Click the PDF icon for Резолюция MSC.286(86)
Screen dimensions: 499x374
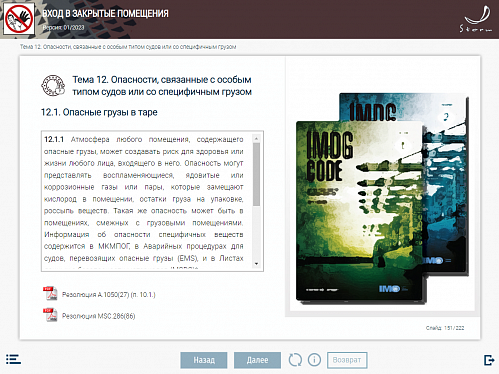click(50, 315)
